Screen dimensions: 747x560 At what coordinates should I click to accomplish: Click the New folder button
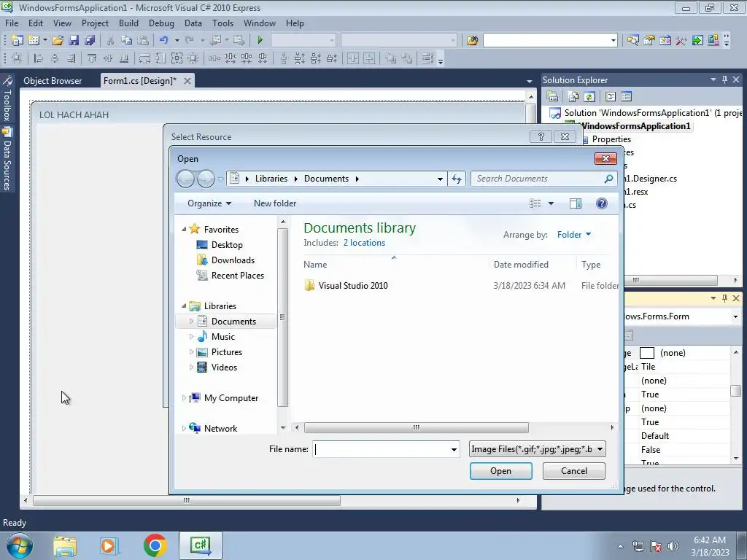[275, 203]
